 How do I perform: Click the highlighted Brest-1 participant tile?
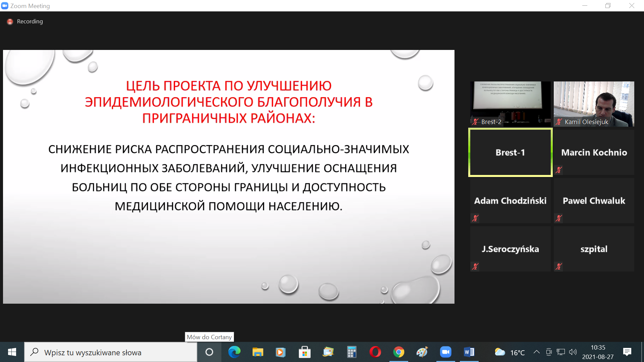point(510,152)
